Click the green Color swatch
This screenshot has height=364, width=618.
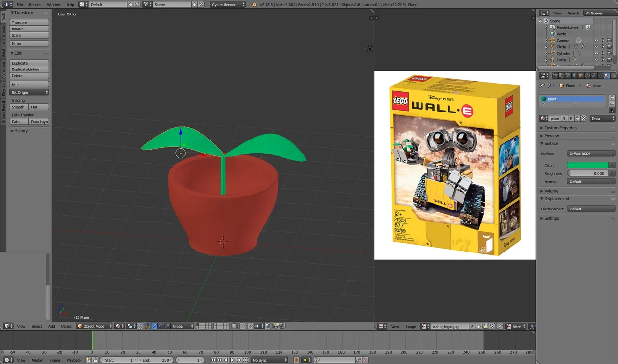pyautogui.click(x=588, y=165)
